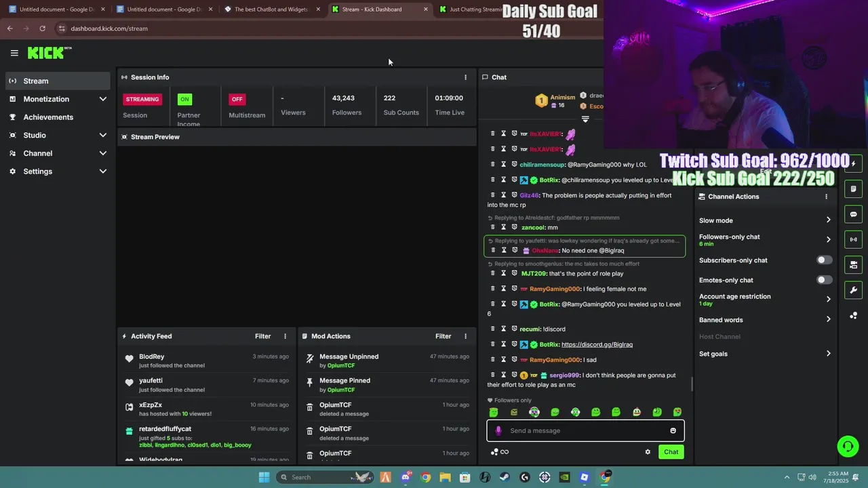Viewport: 868px width, 488px height.
Task: Click the scroll-to-bottom arrow above chat
Action: pos(585,119)
